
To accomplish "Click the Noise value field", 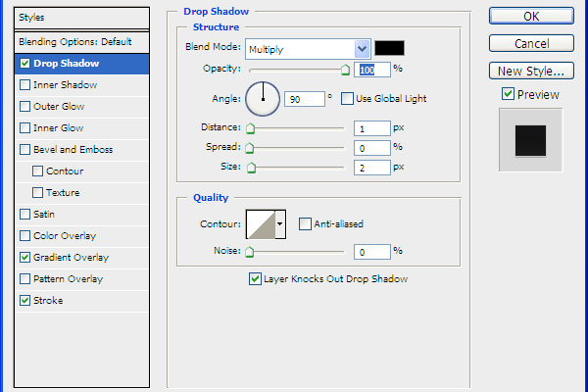I will (372, 252).
